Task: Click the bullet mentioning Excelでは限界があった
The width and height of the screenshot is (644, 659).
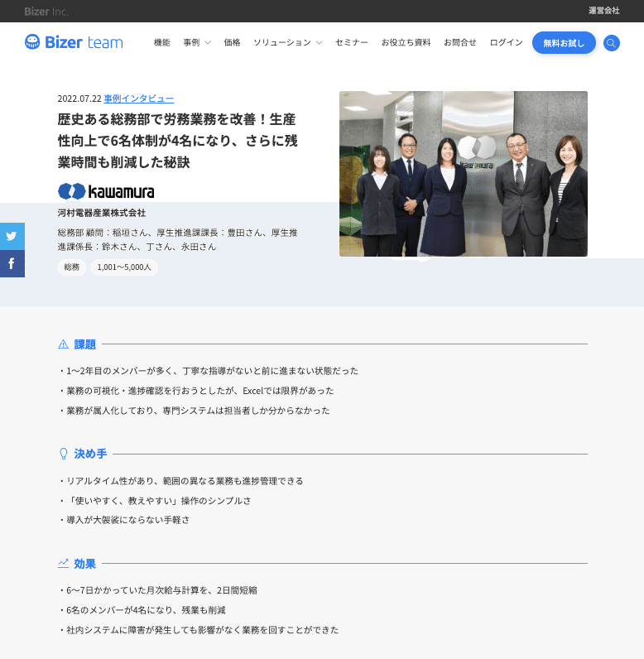Action: pyautogui.click(x=196, y=391)
